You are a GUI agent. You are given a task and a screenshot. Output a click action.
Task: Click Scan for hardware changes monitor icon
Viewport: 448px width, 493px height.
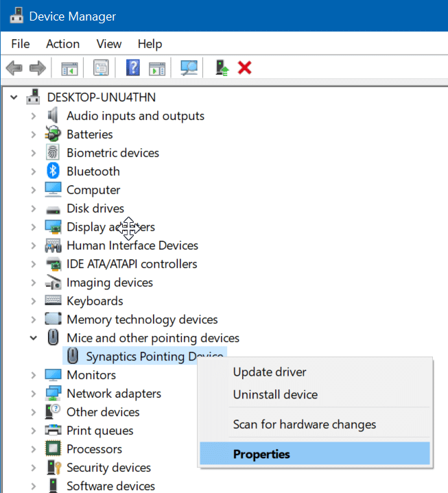coord(189,68)
